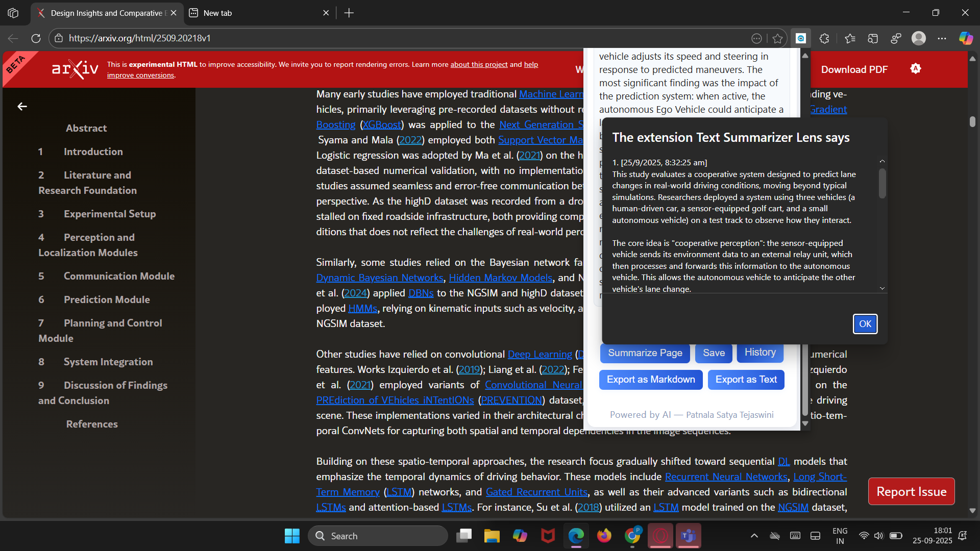The width and height of the screenshot is (980, 551).
Task: Click the Export as Markdown button
Action: (651, 380)
